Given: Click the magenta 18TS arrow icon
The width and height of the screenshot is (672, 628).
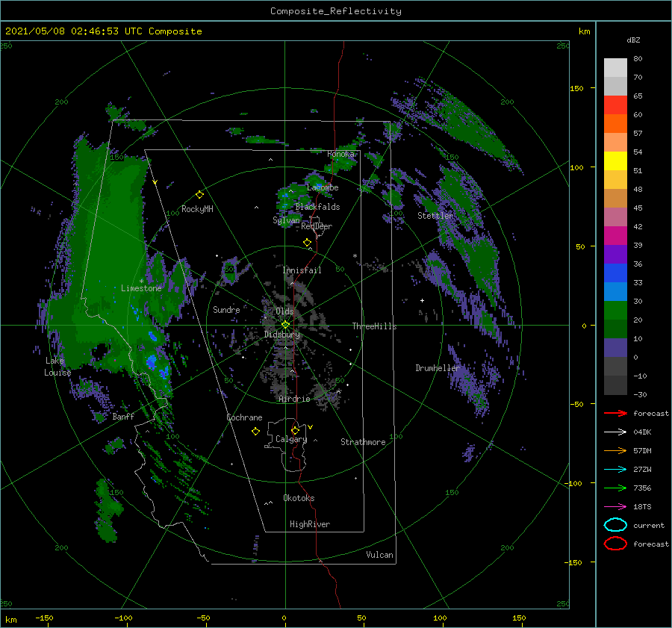Looking at the screenshot, I should (615, 507).
